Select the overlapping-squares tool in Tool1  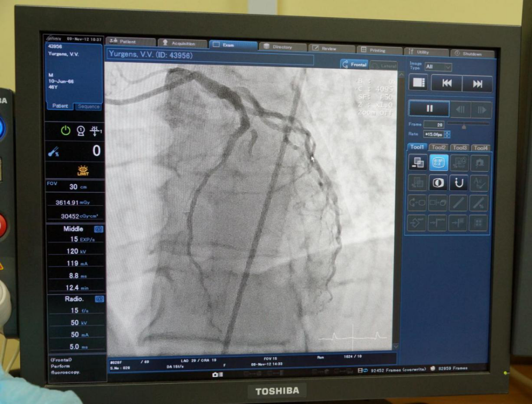point(418,162)
